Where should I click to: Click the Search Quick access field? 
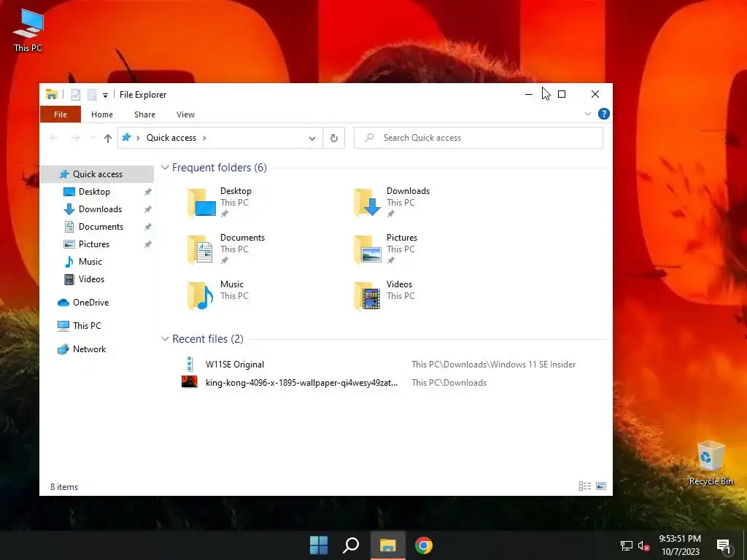pyautogui.click(x=479, y=138)
